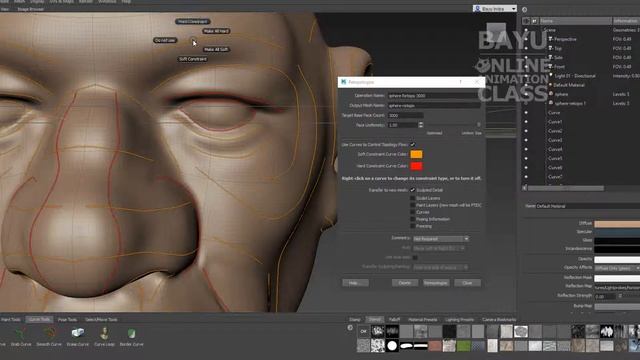The width and height of the screenshot is (640, 360).
Task: Open the Lighting Presets tab
Action: pos(460,320)
